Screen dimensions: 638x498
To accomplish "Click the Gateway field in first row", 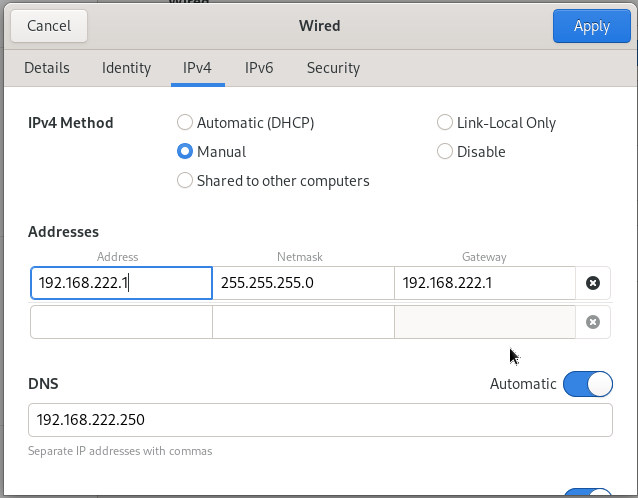I will coord(485,283).
